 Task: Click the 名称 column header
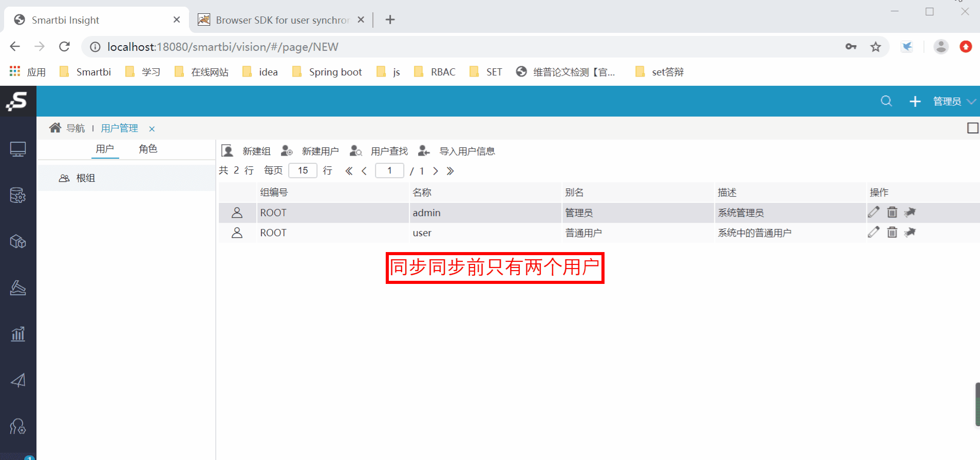click(x=485, y=193)
